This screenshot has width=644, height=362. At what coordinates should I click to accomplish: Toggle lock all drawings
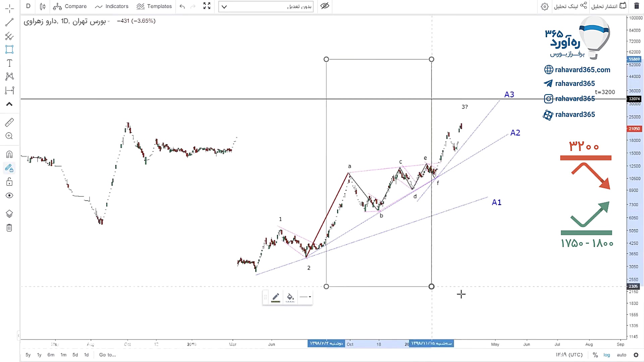[x=9, y=182]
